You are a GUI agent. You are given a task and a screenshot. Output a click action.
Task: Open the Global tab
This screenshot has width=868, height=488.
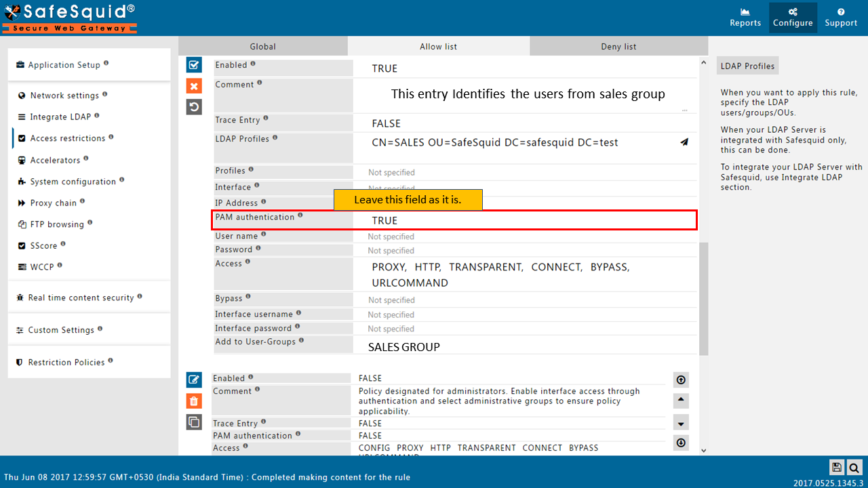coord(262,47)
